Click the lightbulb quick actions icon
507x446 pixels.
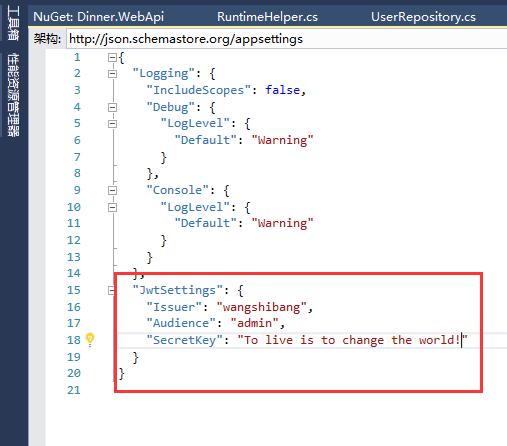click(x=90, y=340)
